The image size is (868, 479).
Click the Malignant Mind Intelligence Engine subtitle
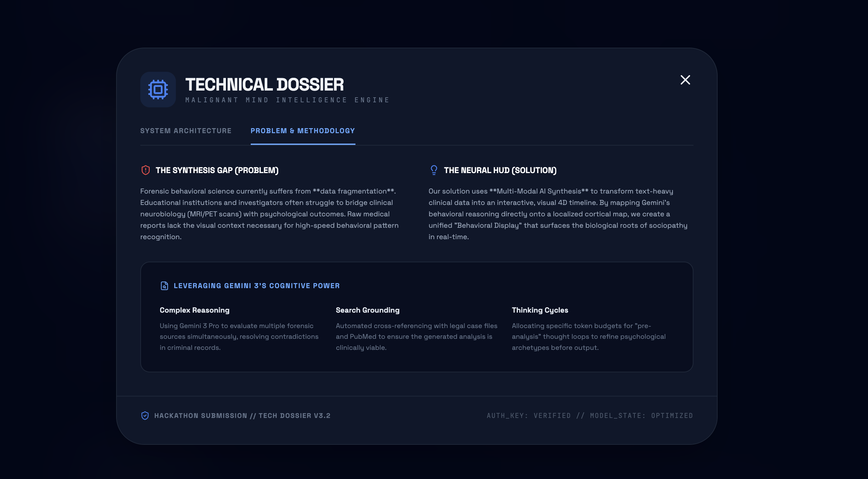point(287,100)
